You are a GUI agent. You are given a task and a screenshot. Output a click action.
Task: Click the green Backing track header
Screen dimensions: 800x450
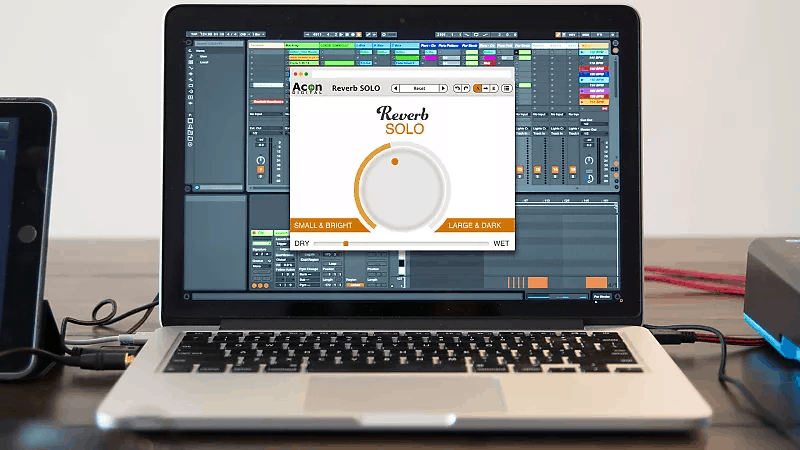click(302, 45)
